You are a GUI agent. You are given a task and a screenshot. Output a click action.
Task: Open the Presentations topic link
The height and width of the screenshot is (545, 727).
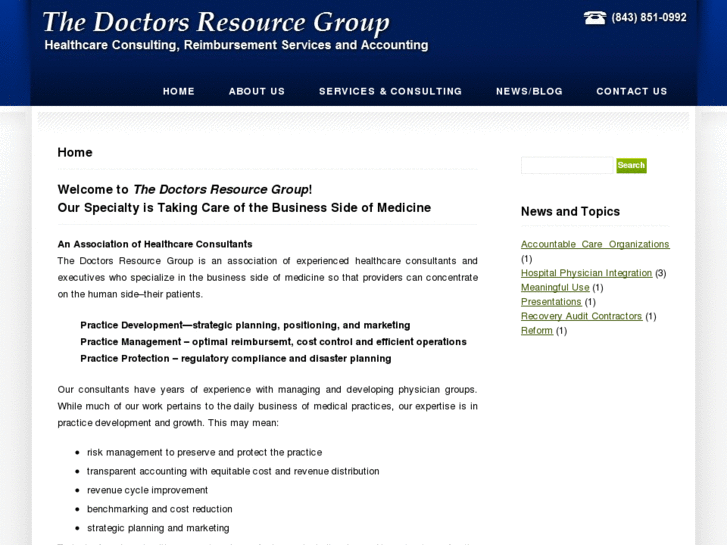tap(551, 301)
